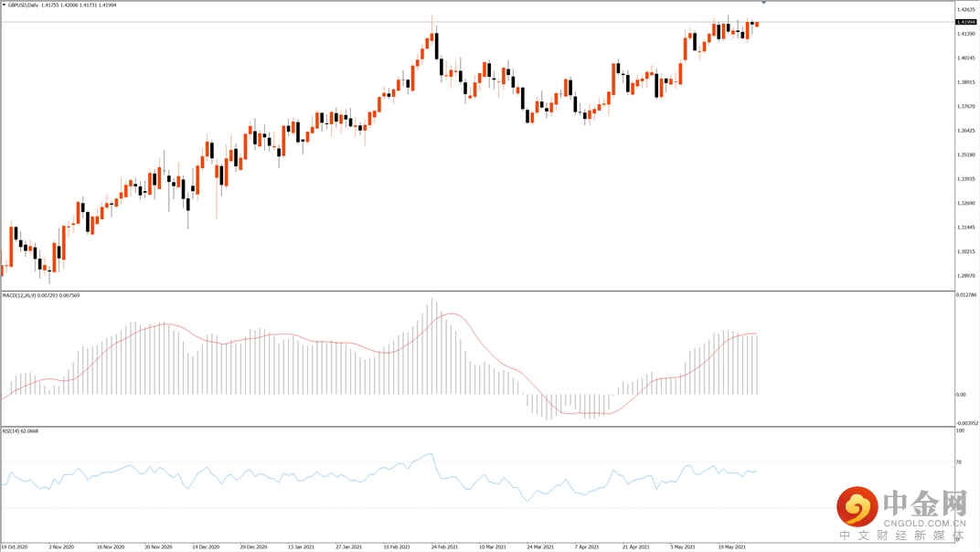This screenshot has width=980, height=552.
Task: Select the grey horizontal bid price line
Action: [477, 22]
